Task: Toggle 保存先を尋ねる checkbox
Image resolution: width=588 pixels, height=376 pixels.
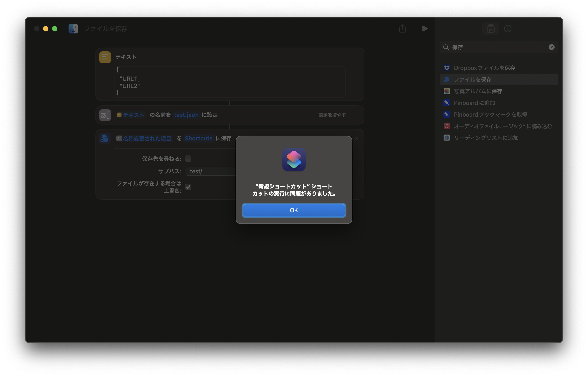Action: pos(188,159)
